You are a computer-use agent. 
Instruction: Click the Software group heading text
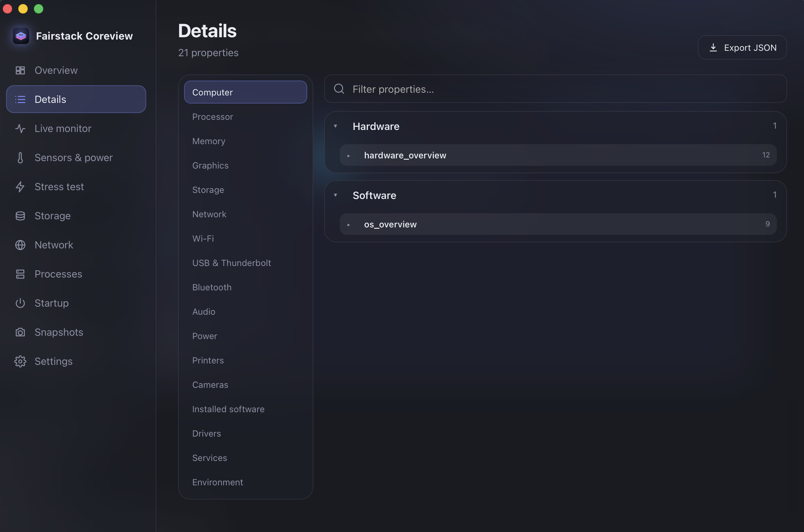coord(374,195)
